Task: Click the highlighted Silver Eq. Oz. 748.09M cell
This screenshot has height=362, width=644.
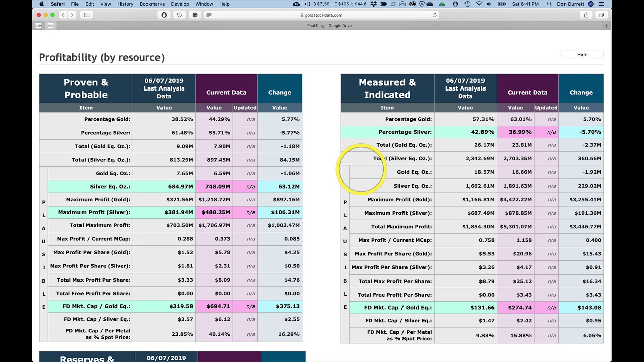Action: click(x=214, y=186)
